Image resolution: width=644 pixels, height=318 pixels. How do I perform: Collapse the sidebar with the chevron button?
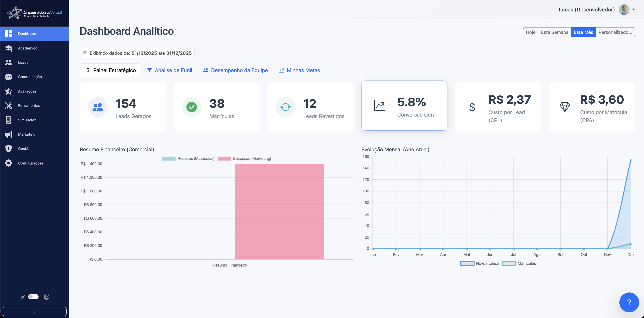[34, 311]
